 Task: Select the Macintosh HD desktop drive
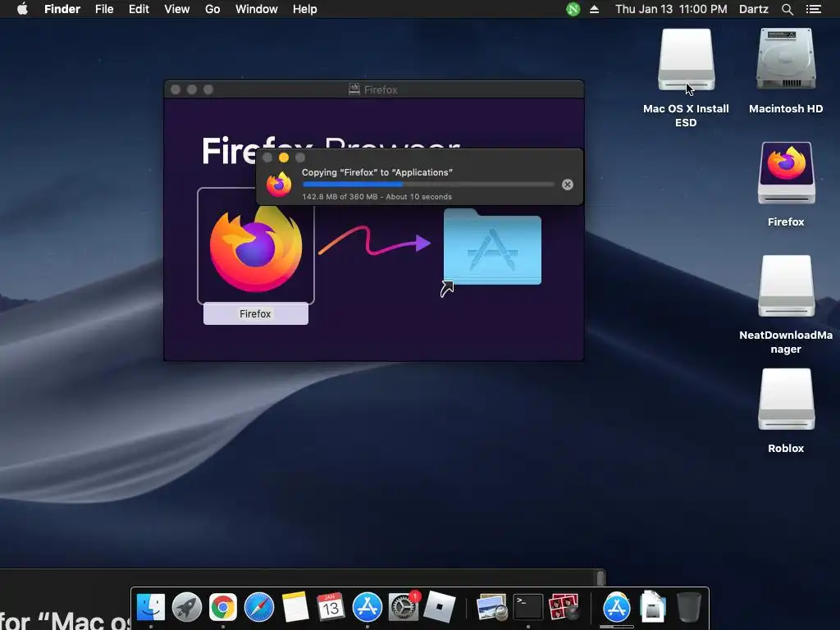786,59
